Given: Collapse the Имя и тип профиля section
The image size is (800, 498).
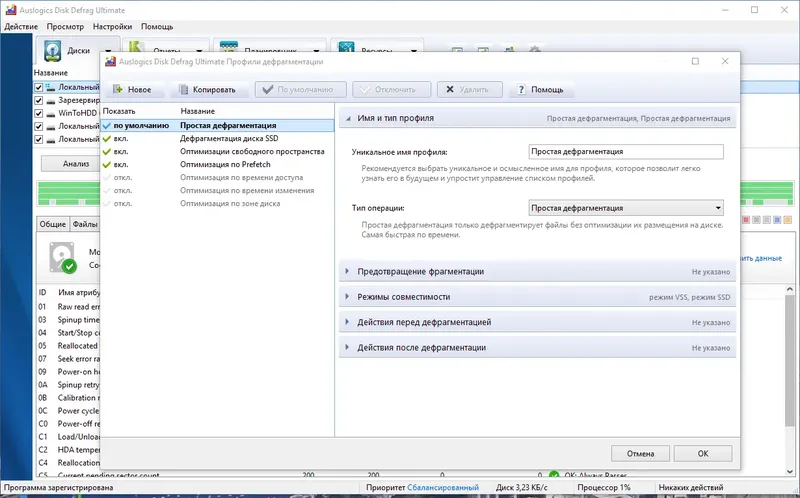Looking at the screenshot, I should pyautogui.click(x=348, y=118).
